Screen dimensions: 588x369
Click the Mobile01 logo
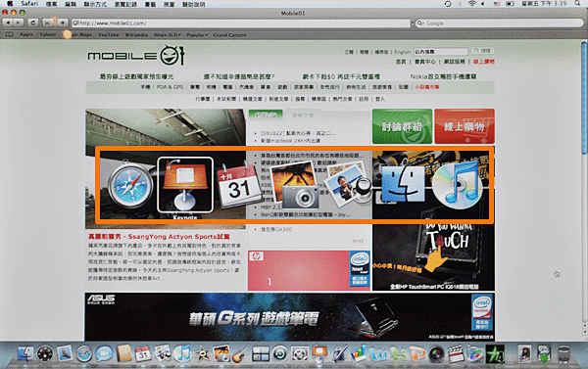[x=136, y=55]
